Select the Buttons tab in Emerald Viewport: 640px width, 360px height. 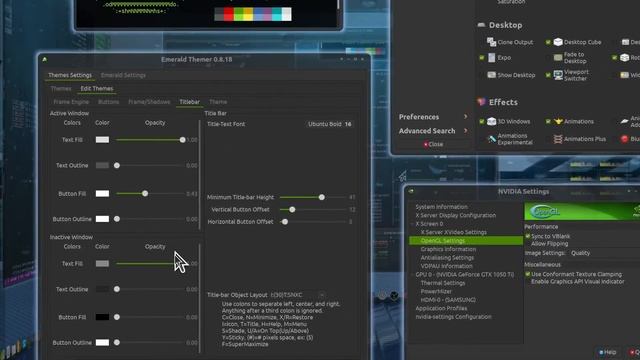pos(109,102)
